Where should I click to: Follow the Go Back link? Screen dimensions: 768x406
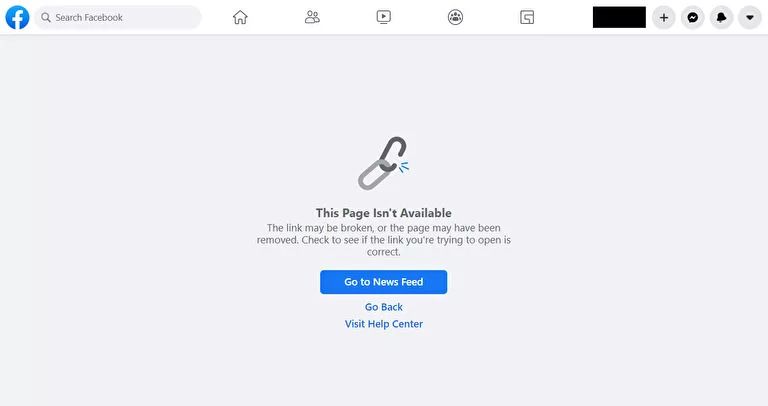pos(384,307)
